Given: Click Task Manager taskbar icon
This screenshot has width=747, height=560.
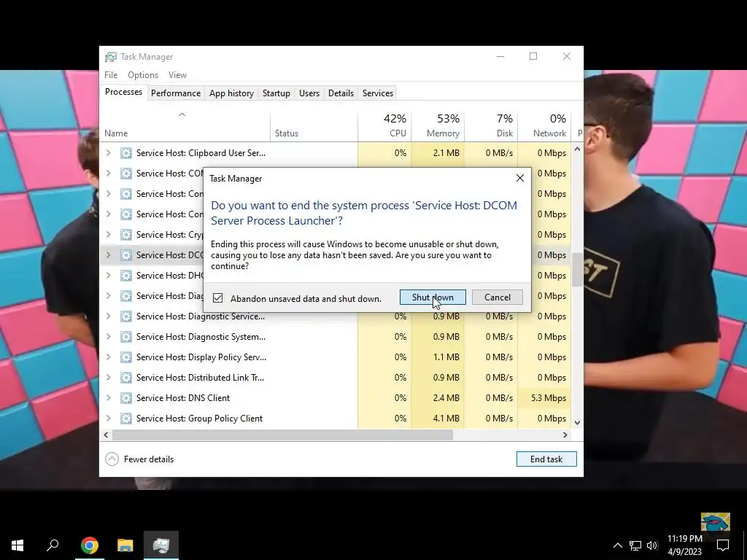Looking at the screenshot, I should click(161, 545).
